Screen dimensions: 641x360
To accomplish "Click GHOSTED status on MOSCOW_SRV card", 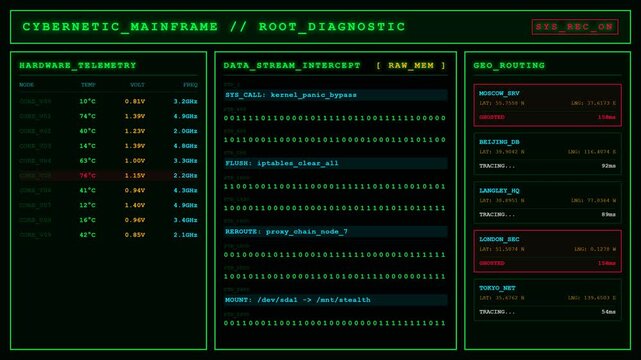I will pyautogui.click(x=492, y=117).
